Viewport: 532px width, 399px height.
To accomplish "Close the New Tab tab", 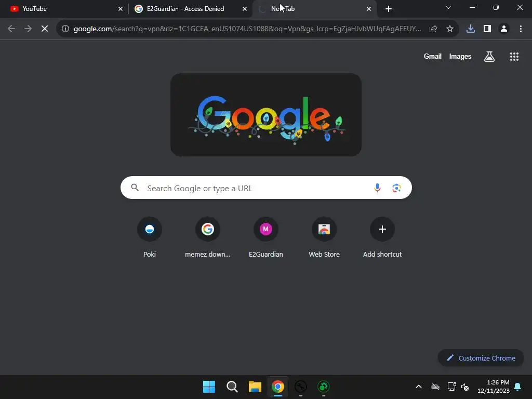I will click(369, 9).
